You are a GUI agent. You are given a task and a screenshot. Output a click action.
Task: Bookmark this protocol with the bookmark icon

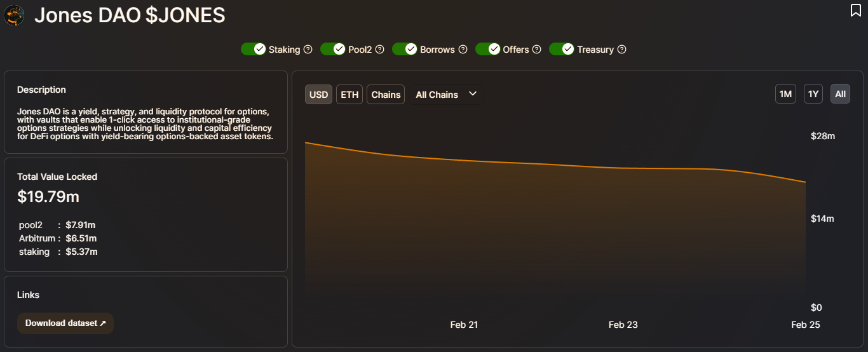[855, 10]
